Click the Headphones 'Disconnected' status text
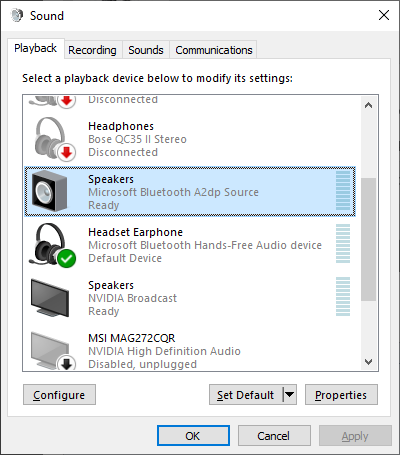400x455 pixels. click(123, 152)
